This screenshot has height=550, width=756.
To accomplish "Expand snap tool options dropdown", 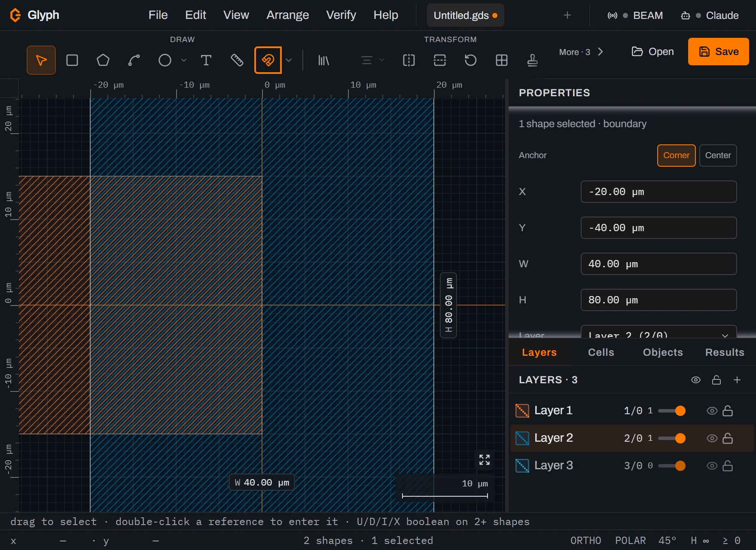I will point(289,60).
